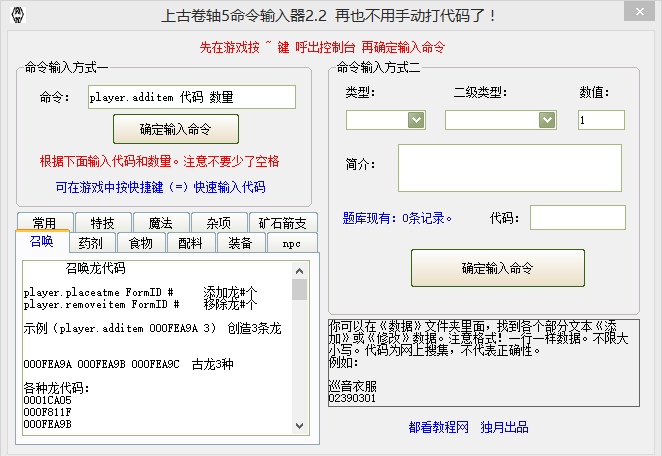The width and height of the screenshot is (662, 456).
Task: Click the 命令 input field in method one
Action: pos(192,97)
